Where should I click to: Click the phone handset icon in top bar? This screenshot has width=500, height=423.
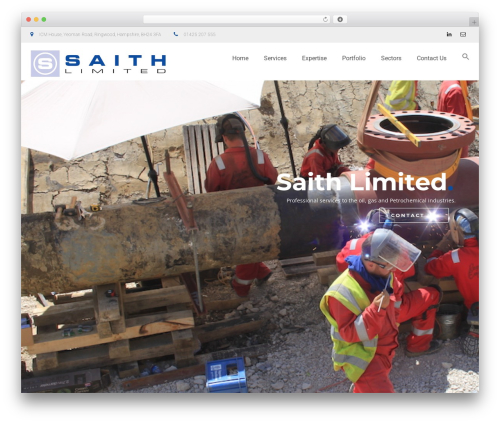pos(176,34)
